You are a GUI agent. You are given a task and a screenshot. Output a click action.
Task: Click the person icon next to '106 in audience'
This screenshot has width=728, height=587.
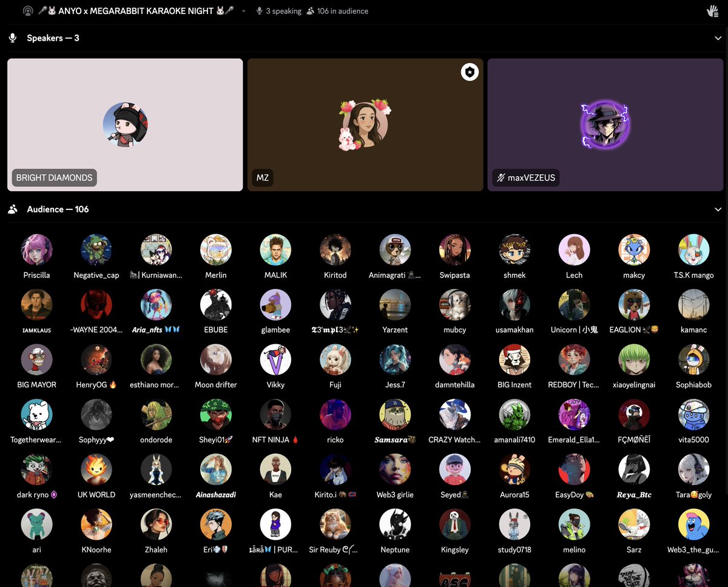311,11
